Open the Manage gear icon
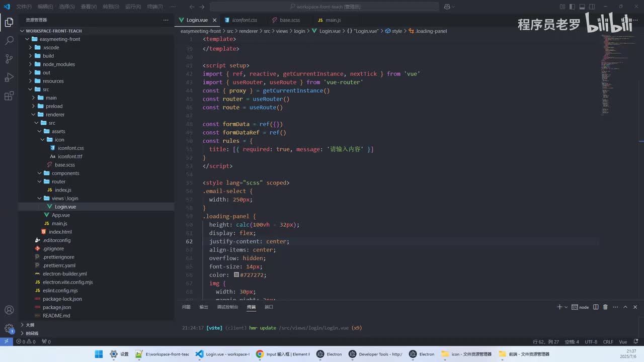644x362 pixels. (x=9, y=328)
